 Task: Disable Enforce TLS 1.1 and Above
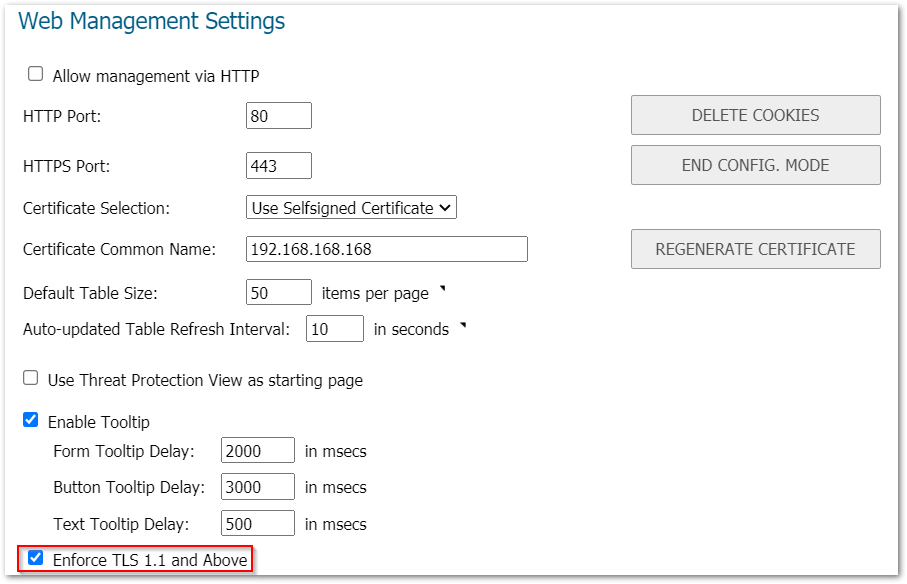pos(36,558)
